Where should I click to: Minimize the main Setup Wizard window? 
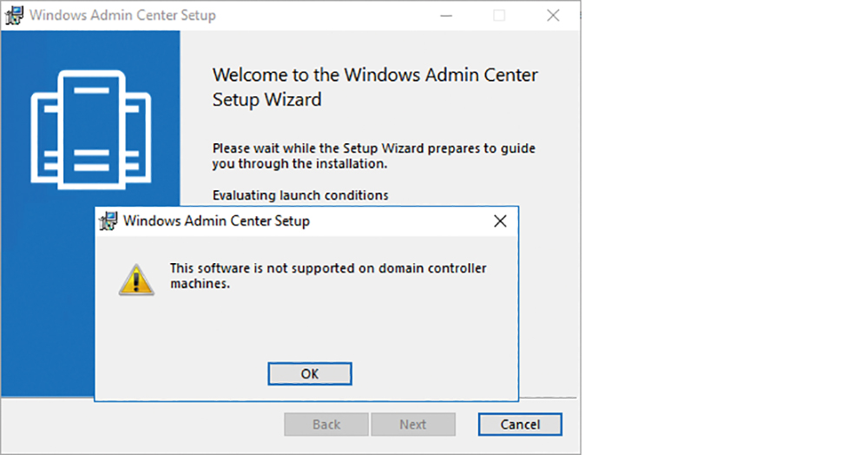[x=446, y=16]
